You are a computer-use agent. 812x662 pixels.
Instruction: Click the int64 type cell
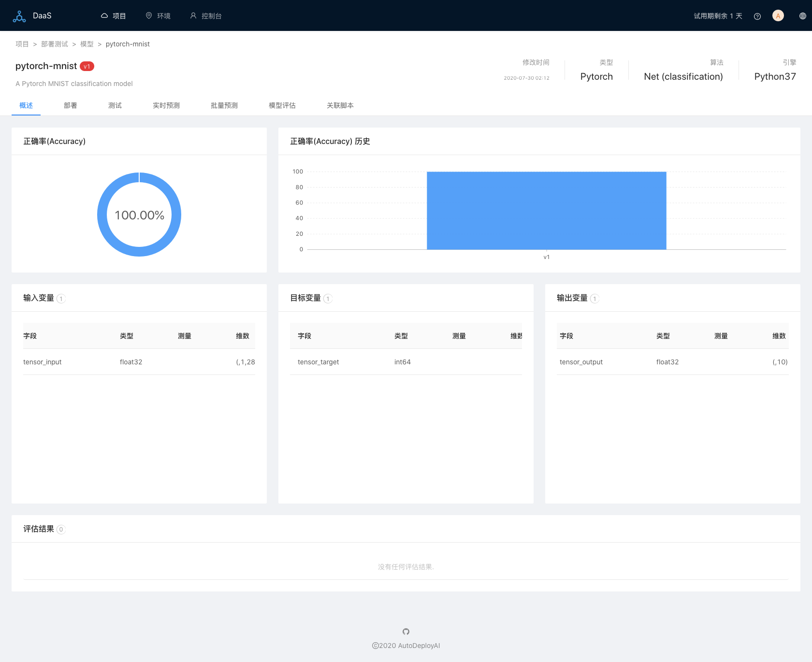pos(403,362)
